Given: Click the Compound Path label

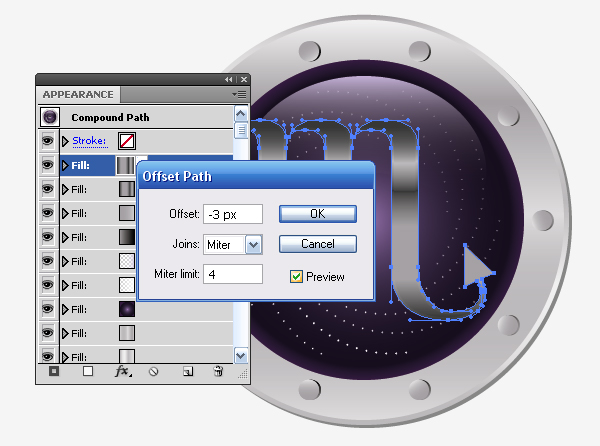Looking at the screenshot, I should 110,117.
